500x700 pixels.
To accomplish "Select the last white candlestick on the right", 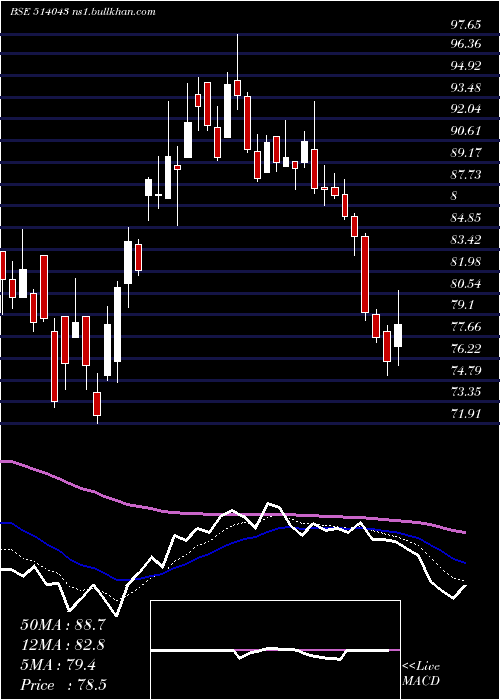I will (398, 335).
